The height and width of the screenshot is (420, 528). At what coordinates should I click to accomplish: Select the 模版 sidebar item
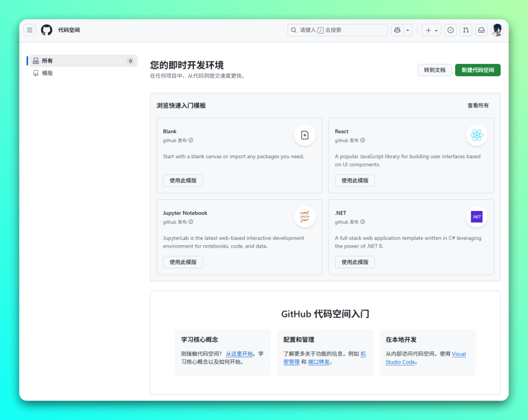(x=84, y=73)
